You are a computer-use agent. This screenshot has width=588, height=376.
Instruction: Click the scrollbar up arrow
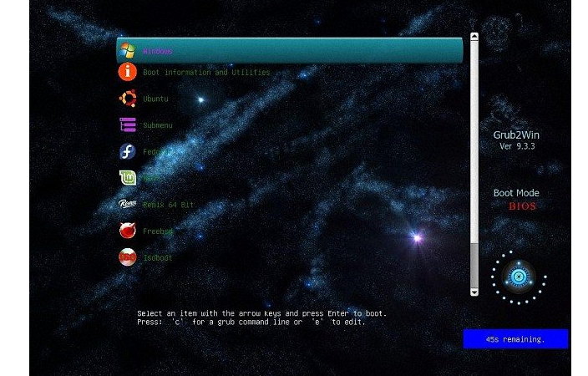pos(474,37)
